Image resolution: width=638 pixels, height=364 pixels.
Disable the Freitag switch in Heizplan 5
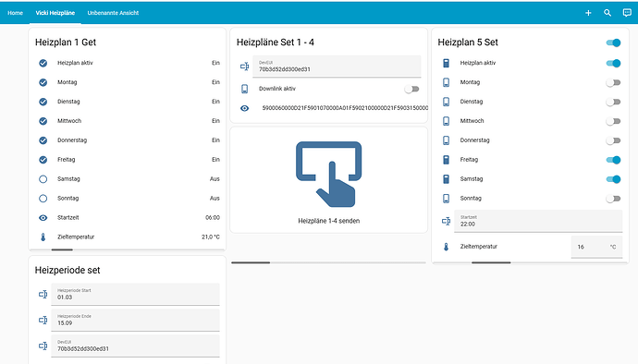click(x=613, y=160)
